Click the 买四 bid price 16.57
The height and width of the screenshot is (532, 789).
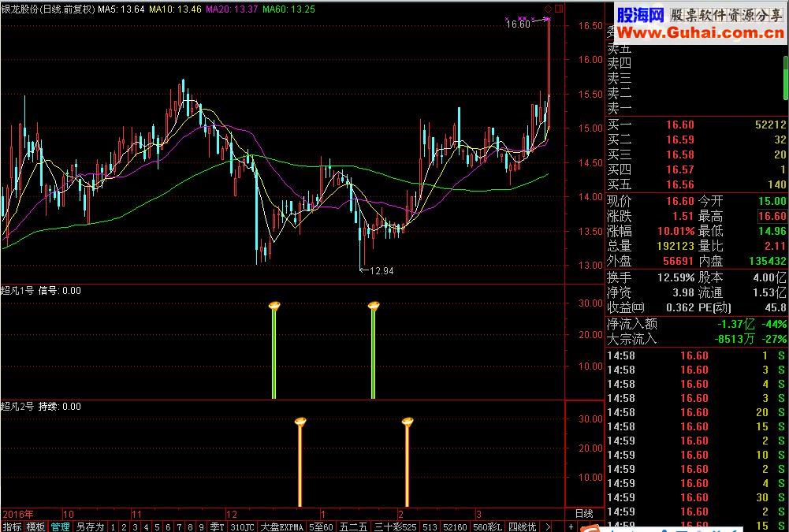coord(680,169)
